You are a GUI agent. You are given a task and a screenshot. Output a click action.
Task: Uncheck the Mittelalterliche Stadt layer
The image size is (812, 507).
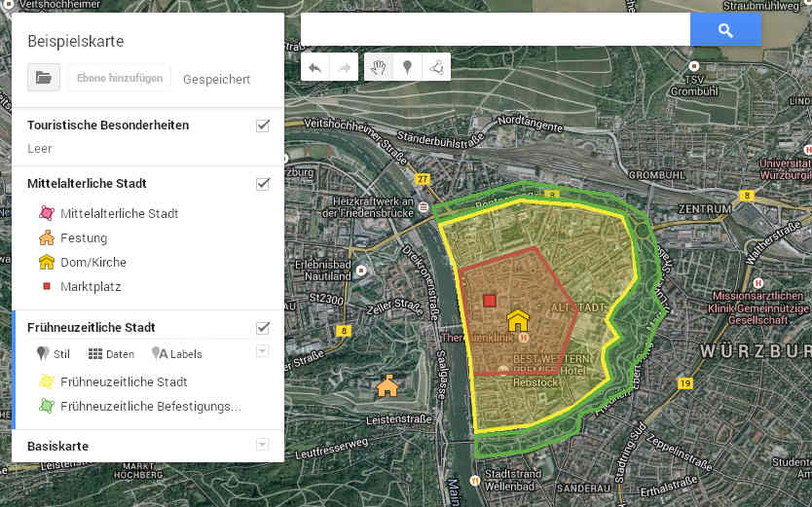262,183
